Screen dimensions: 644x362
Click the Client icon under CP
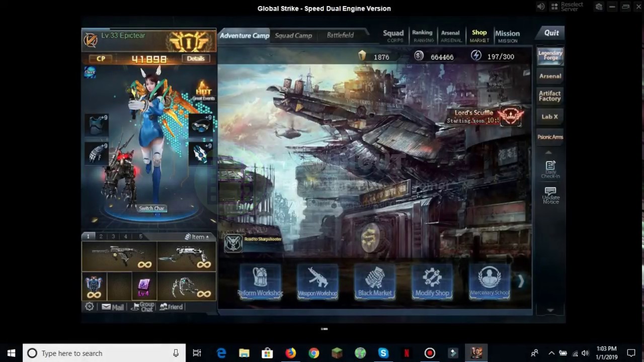90,72
